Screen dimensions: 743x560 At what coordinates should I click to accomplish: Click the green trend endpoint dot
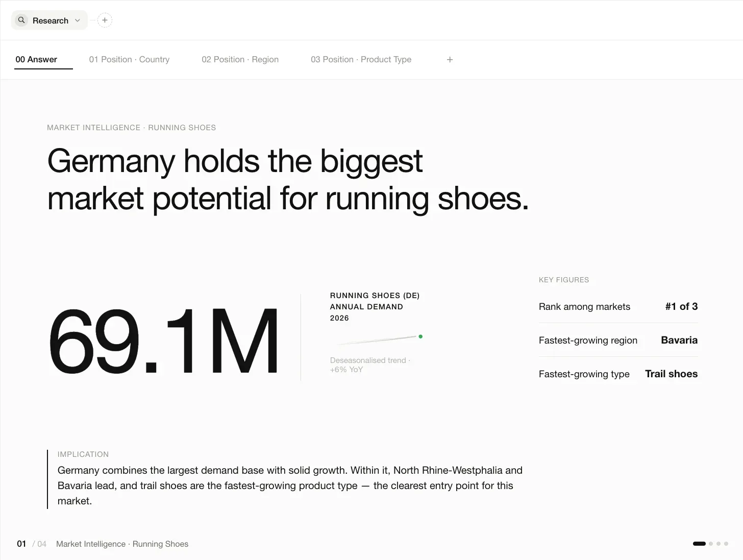point(420,336)
